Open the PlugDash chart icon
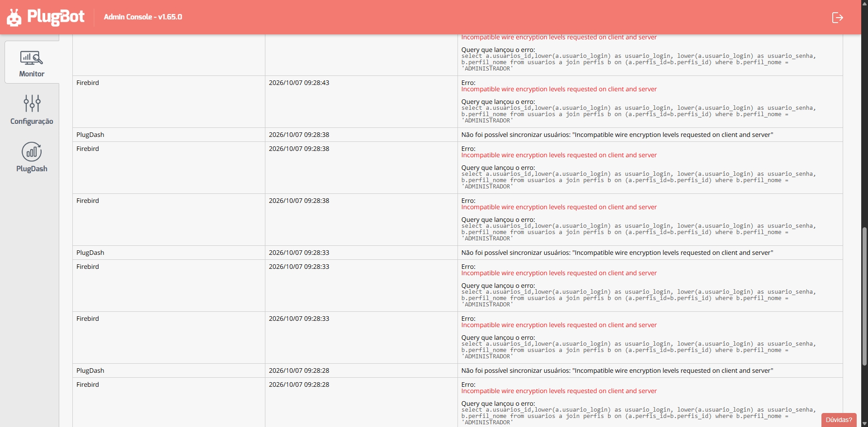Image resolution: width=868 pixels, height=427 pixels. pyautogui.click(x=32, y=152)
